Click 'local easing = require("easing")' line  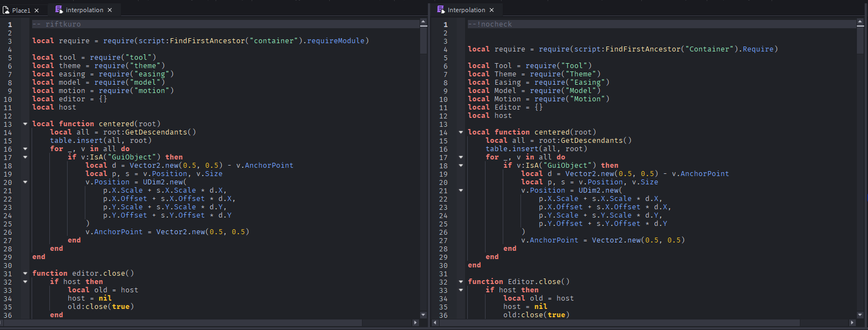[103, 74]
